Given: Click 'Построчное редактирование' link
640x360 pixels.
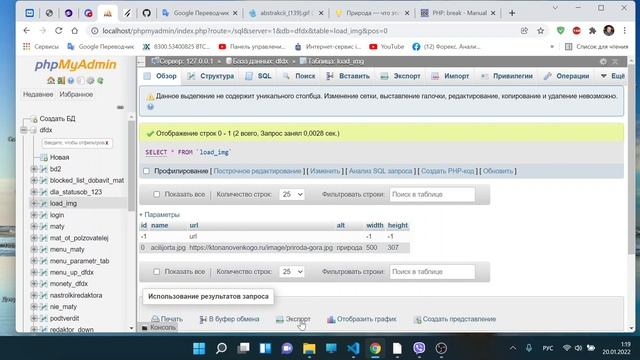Looking at the screenshot, I should (257, 171).
